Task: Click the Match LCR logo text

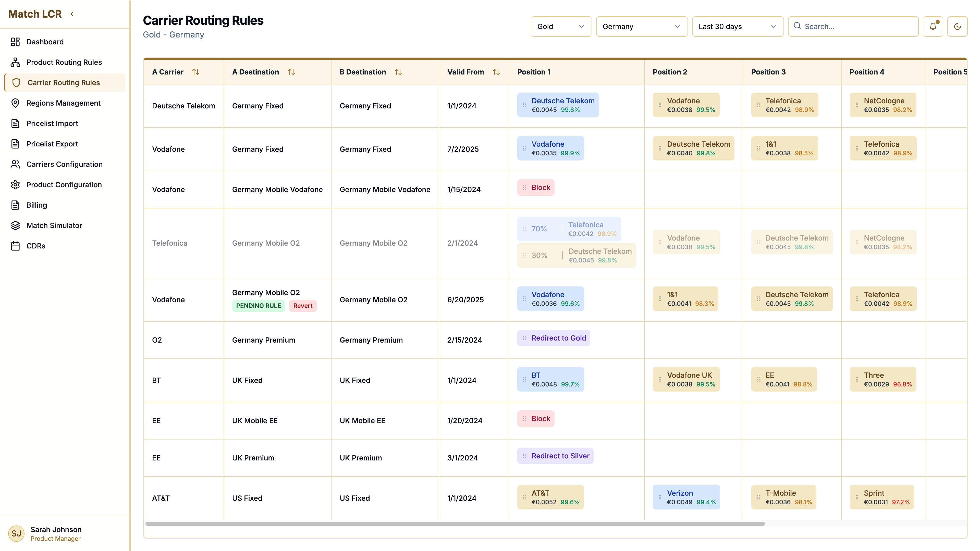Action: (x=35, y=14)
